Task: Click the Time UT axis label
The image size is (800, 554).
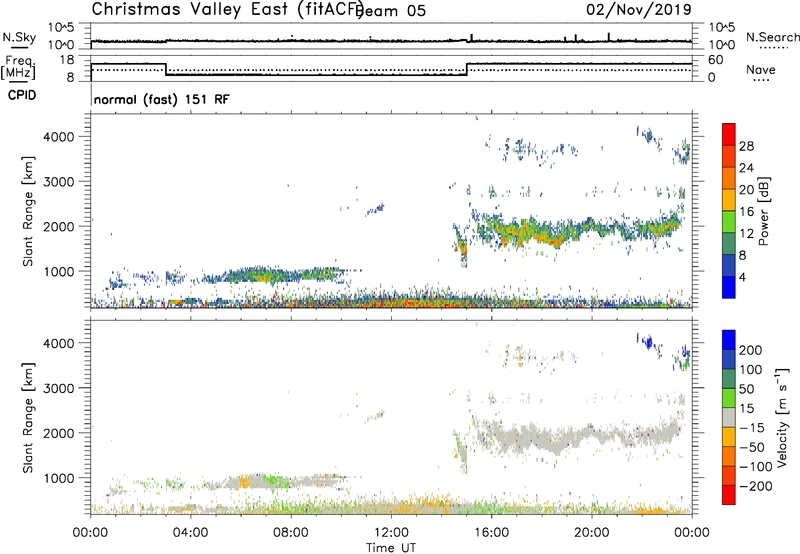Action: tap(391, 547)
